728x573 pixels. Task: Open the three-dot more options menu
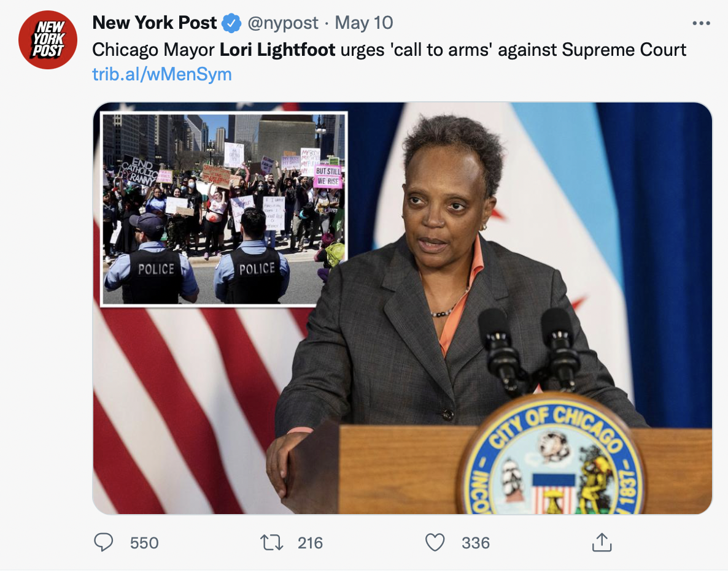[x=701, y=23]
